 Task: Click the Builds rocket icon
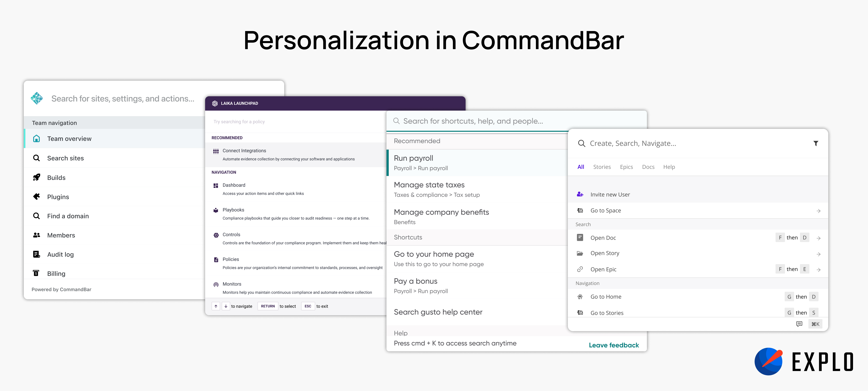pyautogui.click(x=36, y=177)
